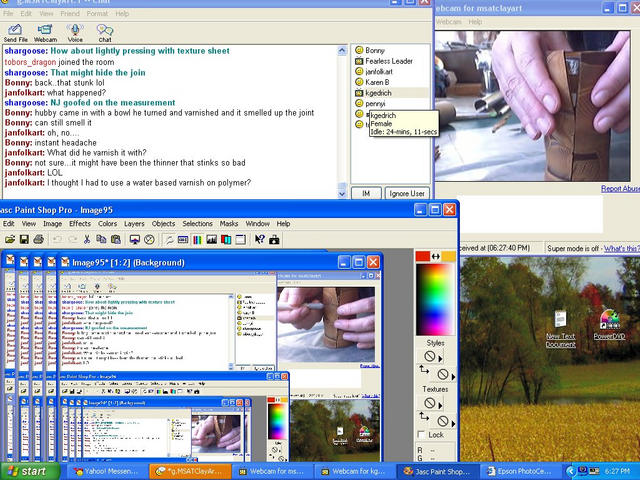The image size is (640, 480).
Task: Open New Text Document on desktop
Action: 560,329
